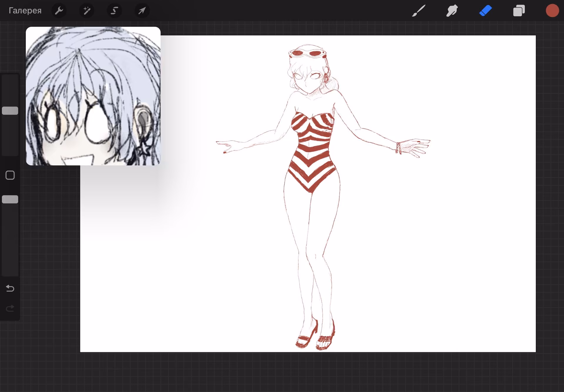The width and height of the screenshot is (564, 392).
Task: Select the Smudge tool
Action: tap(452, 11)
